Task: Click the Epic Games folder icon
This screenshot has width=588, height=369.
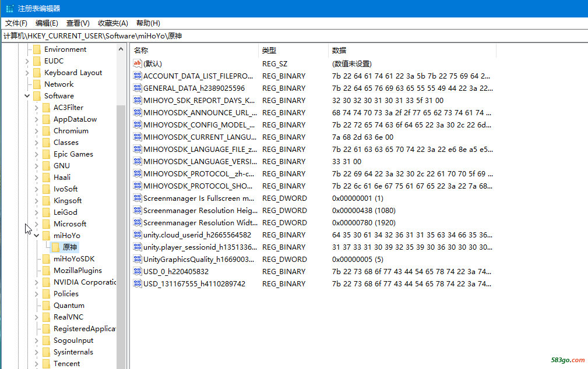Action: [x=46, y=154]
